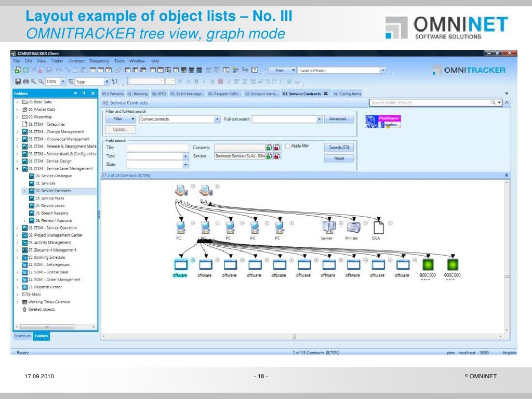Viewport: 532px width, 399px height.
Task: Open the Type field dropdown in Field search
Action: (x=185, y=156)
